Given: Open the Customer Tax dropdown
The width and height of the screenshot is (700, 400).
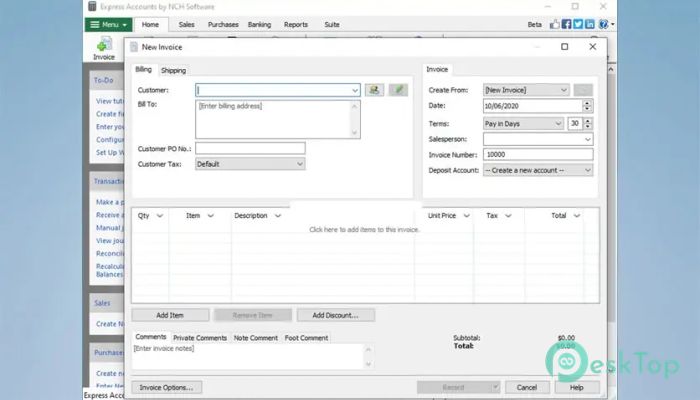Looking at the screenshot, I should (250, 164).
